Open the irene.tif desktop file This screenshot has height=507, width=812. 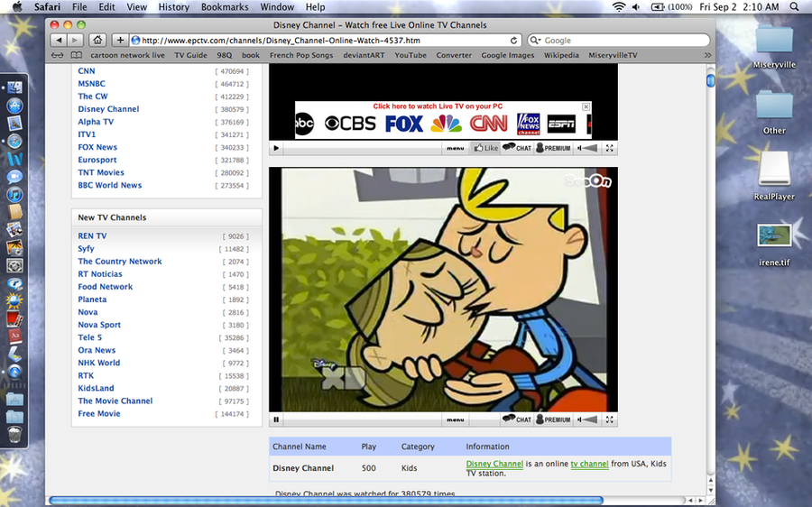click(x=774, y=244)
